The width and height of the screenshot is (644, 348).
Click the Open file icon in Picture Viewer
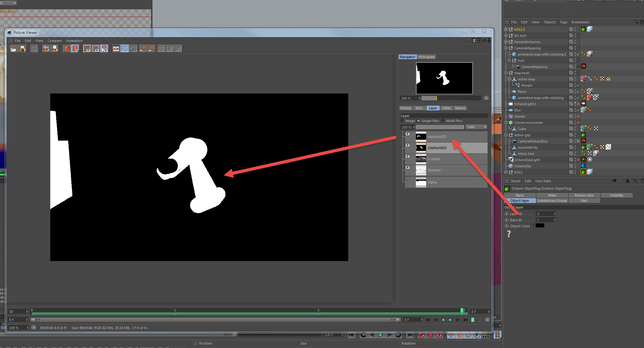[13, 48]
